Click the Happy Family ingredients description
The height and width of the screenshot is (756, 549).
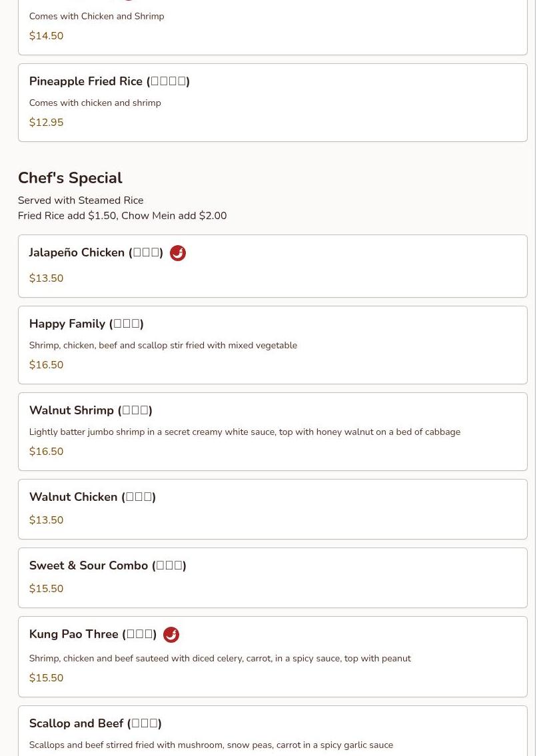click(x=163, y=345)
